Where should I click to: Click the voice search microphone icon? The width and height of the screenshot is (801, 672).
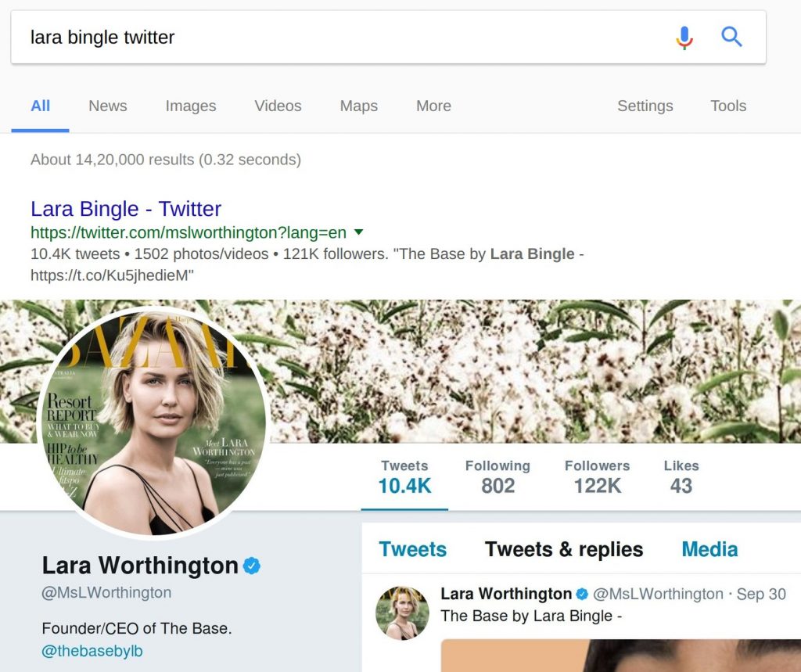point(684,38)
